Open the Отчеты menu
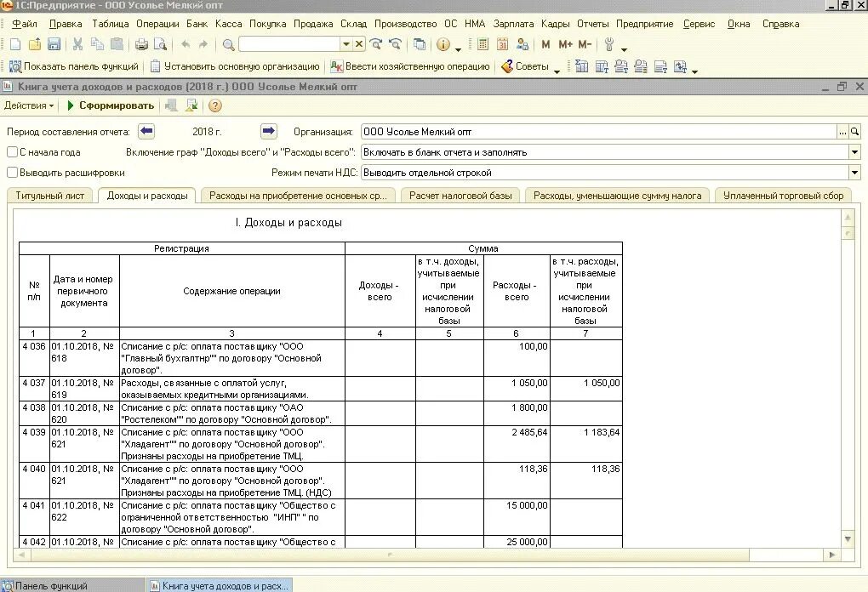The image size is (868, 592). [593, 24]
